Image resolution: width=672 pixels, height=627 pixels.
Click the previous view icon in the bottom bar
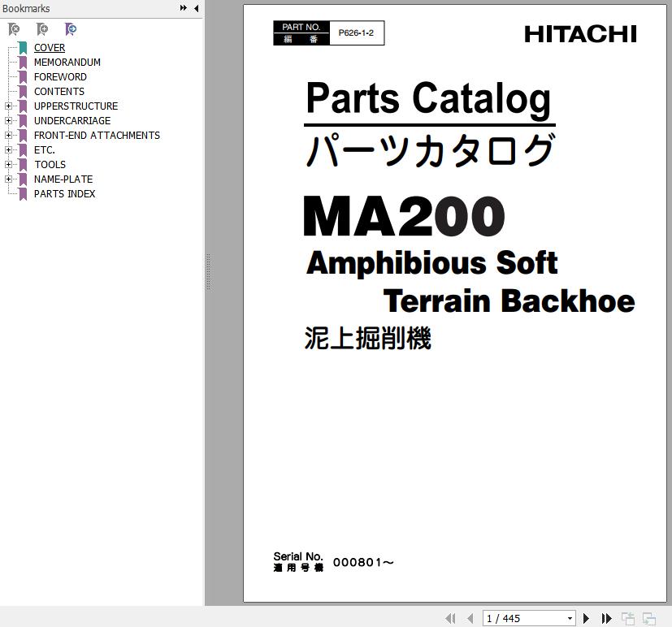(628, 618)
